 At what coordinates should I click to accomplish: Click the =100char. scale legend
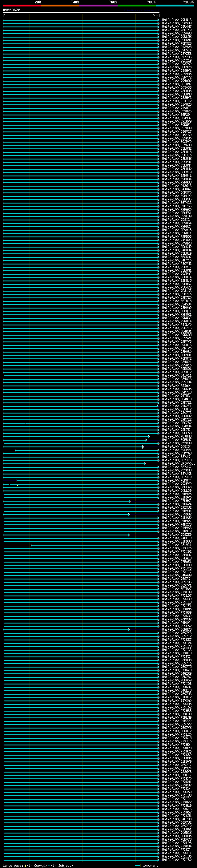point(147,865)
